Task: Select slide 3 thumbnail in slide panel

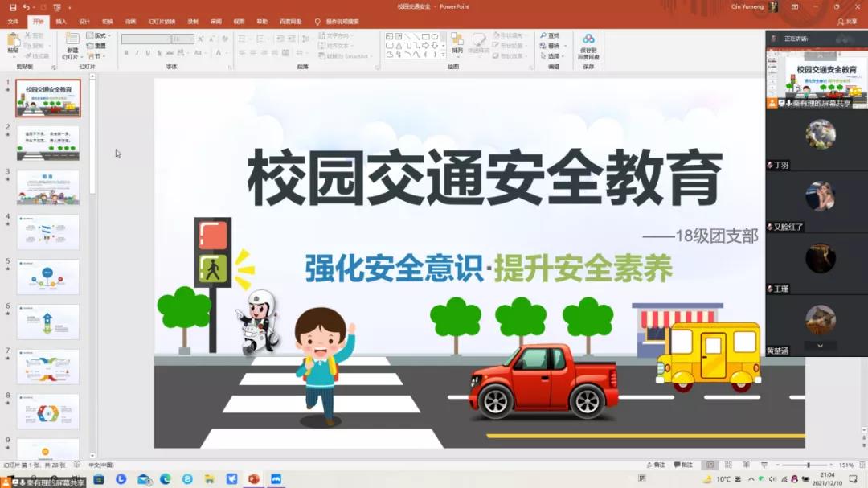Action: tap(48, 187)
